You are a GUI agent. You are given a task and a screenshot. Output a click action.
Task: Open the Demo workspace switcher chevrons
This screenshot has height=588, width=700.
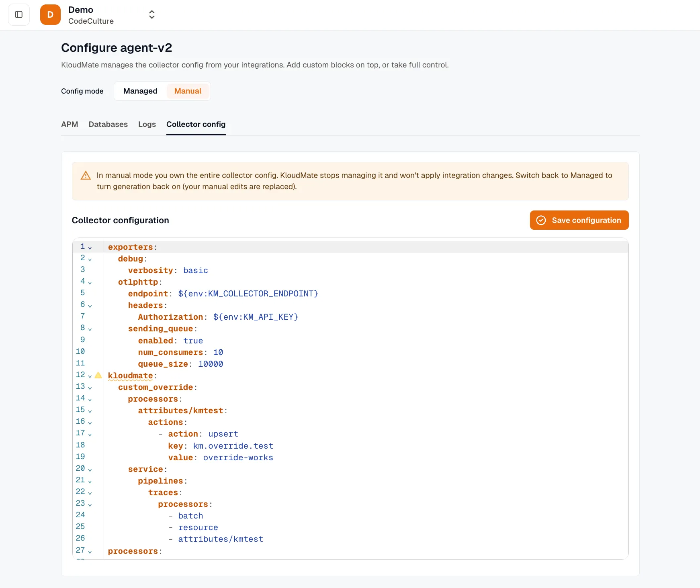(152, 15)
